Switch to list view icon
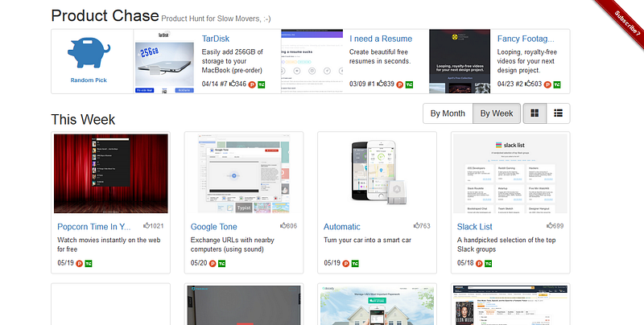644x325 pixels. coord(558,113)
